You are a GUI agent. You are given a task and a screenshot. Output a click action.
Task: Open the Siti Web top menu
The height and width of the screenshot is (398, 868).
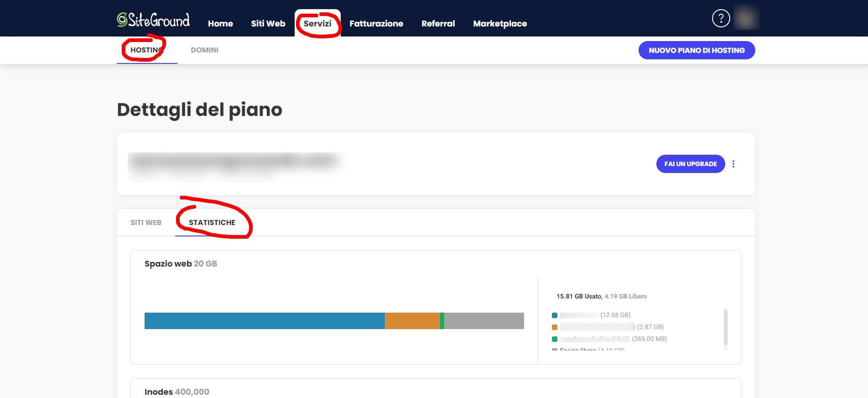268,24
